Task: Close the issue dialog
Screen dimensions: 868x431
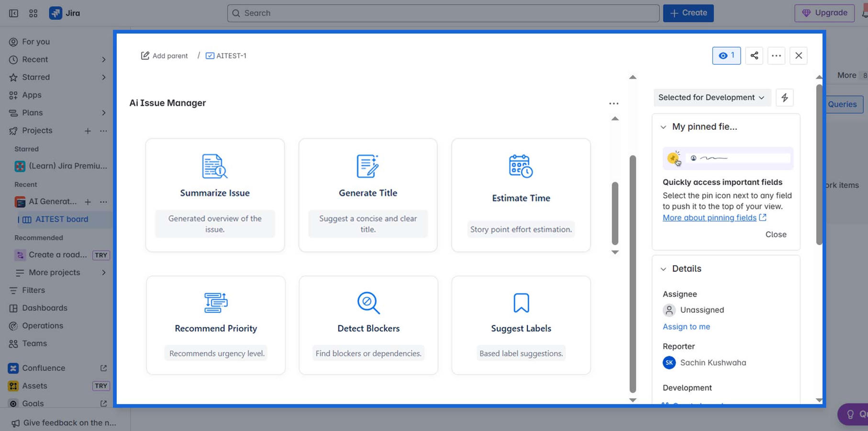Action: (x=799, y=56)
